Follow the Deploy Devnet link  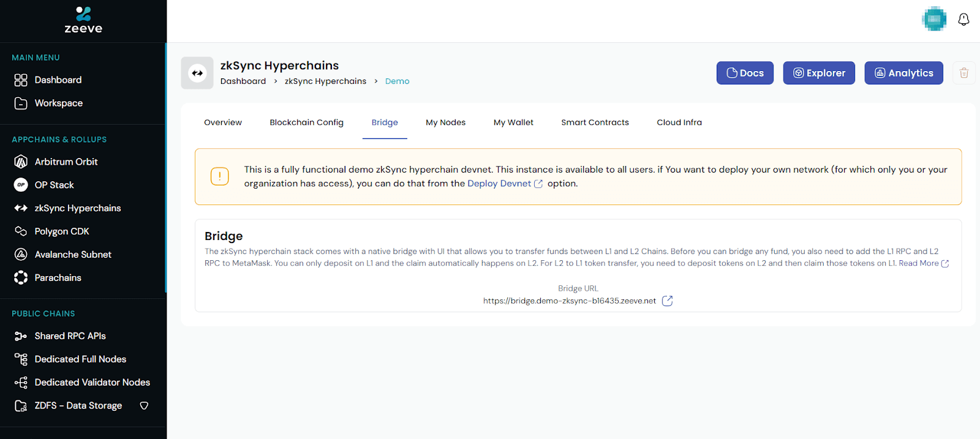click(x=499, y=184)
